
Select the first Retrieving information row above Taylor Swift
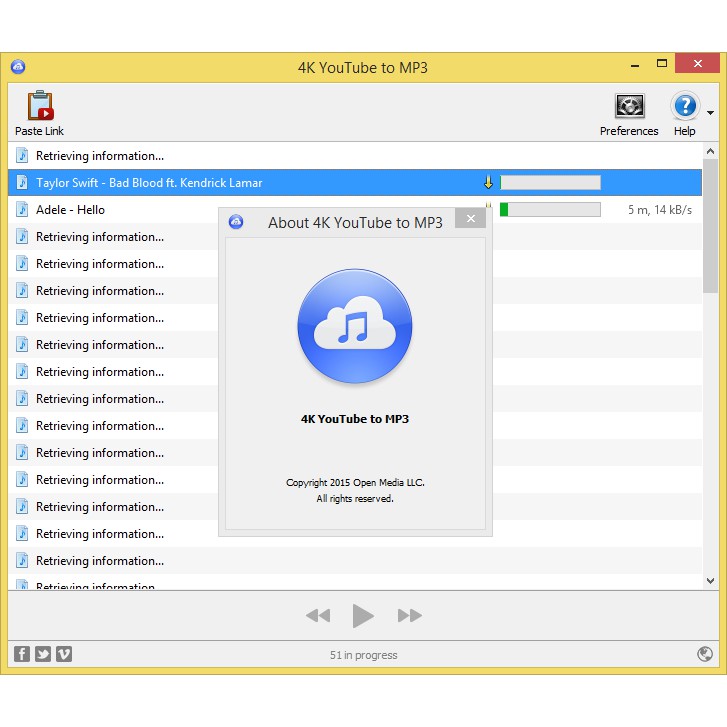(x=355, y=156)
